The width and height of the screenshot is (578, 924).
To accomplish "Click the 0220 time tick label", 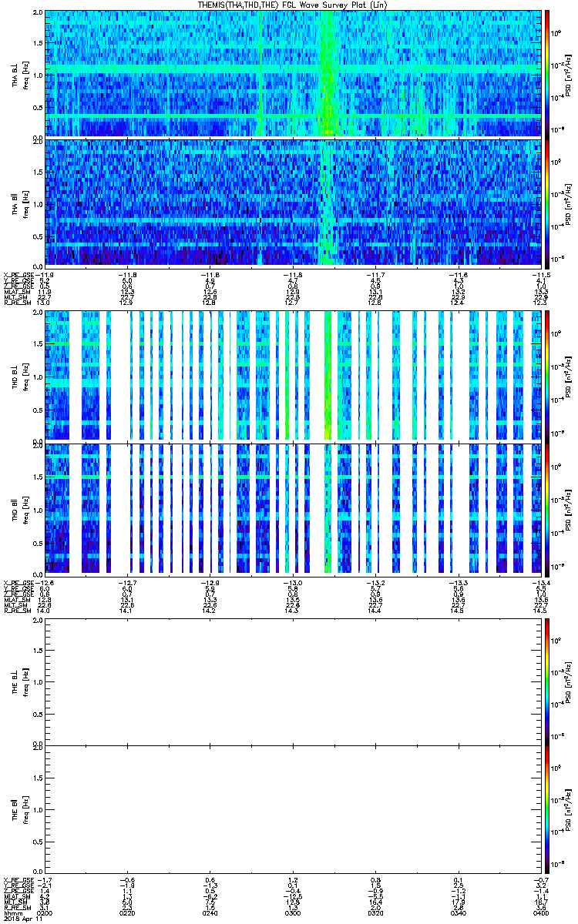I will coord(127,912).
